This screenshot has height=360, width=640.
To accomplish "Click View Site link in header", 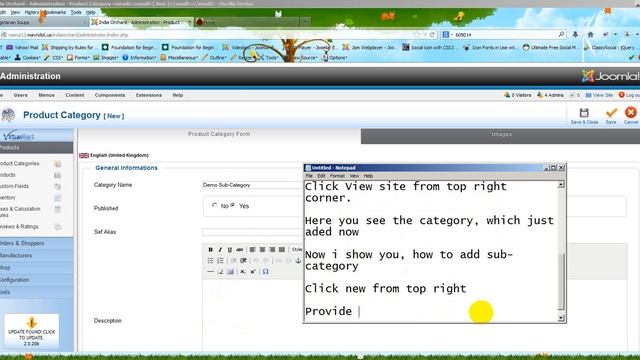I will click(599, 95).
